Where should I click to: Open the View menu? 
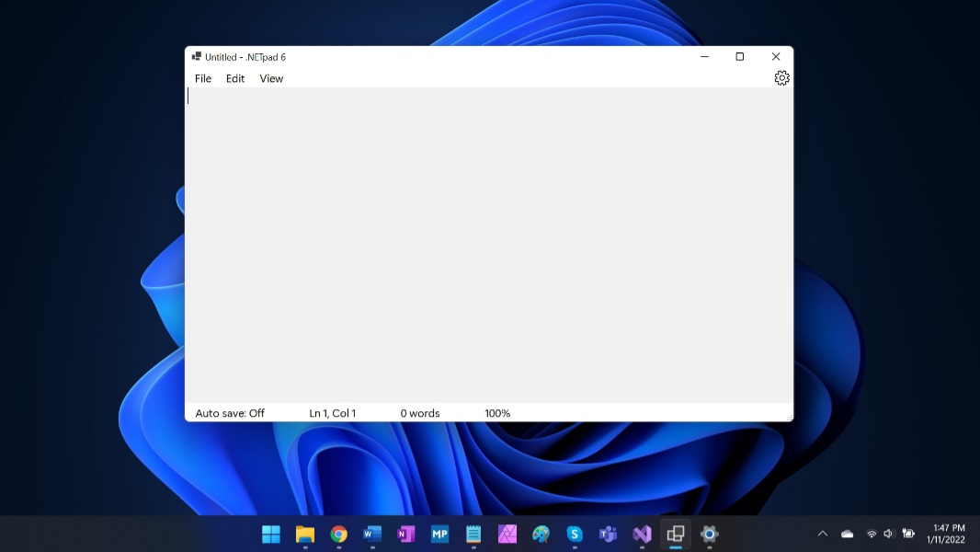[271, 79]
